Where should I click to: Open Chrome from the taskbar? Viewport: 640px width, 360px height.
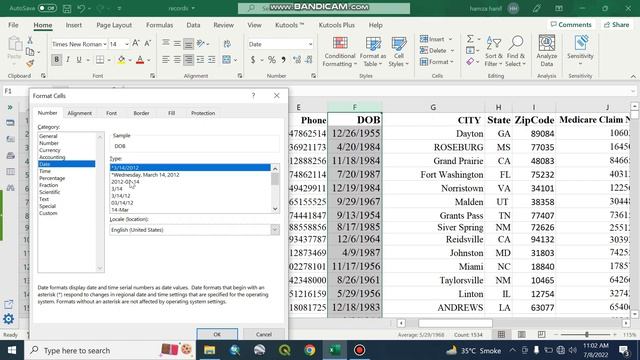point(309,350)
